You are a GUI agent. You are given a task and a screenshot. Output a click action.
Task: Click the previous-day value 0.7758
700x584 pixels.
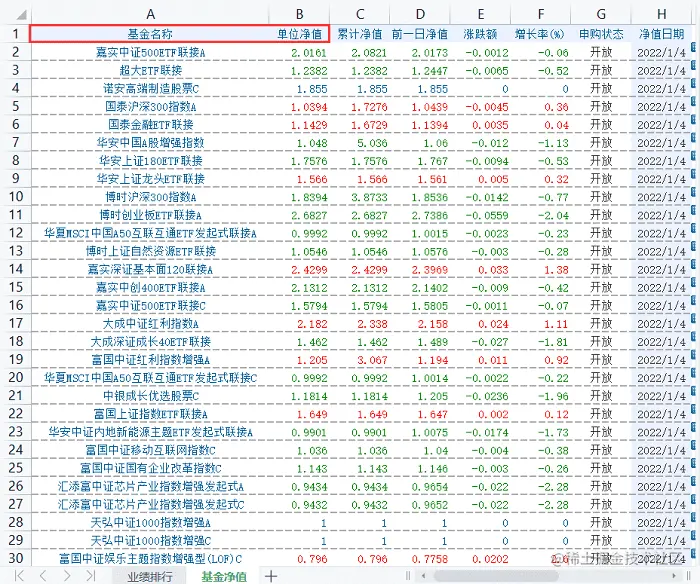429,559
